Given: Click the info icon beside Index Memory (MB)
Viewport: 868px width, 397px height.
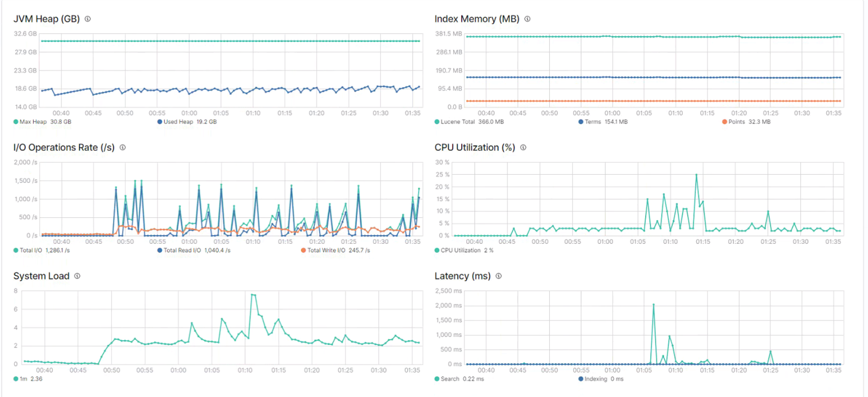Looking at the screenshot, I should (x=527, y=19).
